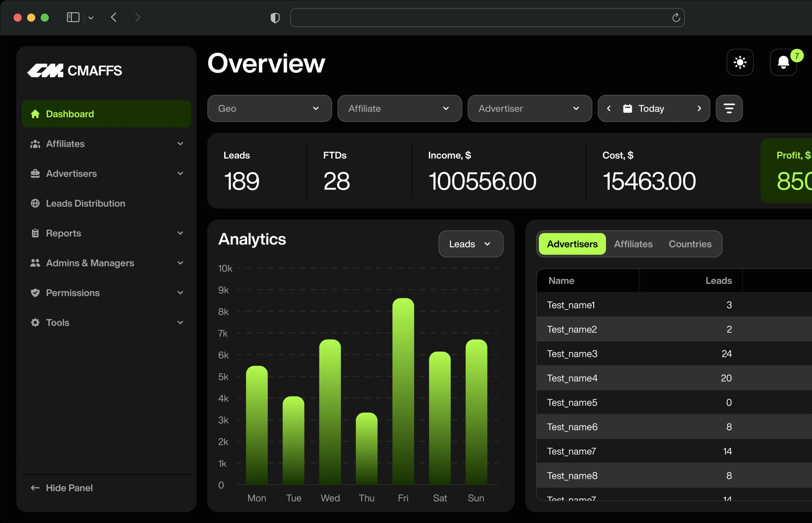Select the Test_name5 row
The image size is (812, 523).
674,402
